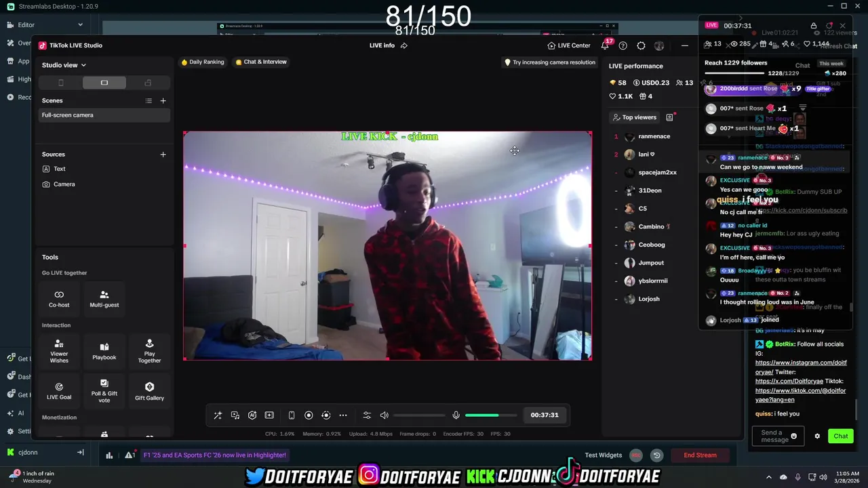Viewport: 868px width, 488px height.
Task: Expand the Studio view dropdown
Action: click(x=64, y=65)
